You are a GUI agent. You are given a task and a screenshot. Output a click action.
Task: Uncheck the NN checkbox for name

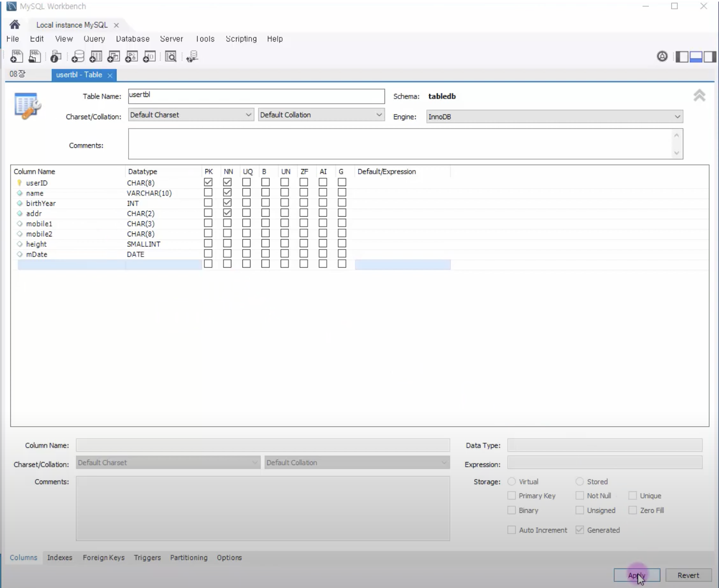point(227,192)
